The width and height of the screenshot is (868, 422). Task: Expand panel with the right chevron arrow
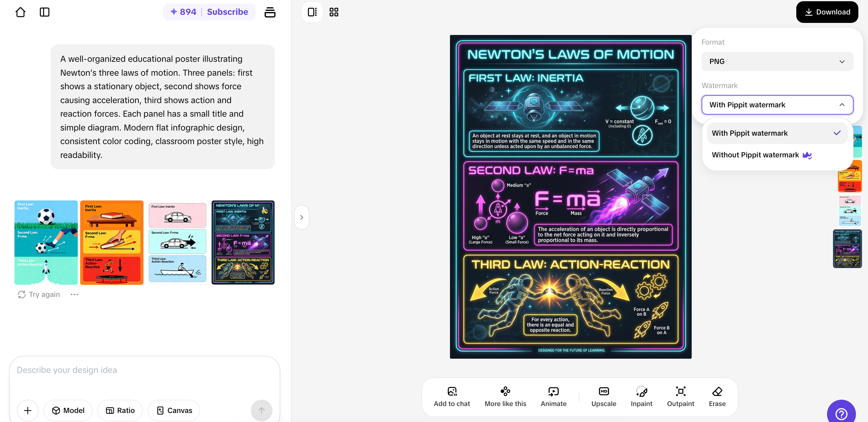(x=302, y=217)
